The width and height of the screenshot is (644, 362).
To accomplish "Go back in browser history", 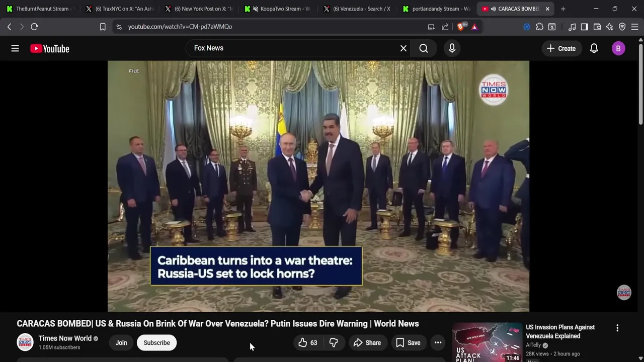I will point(9,27).
